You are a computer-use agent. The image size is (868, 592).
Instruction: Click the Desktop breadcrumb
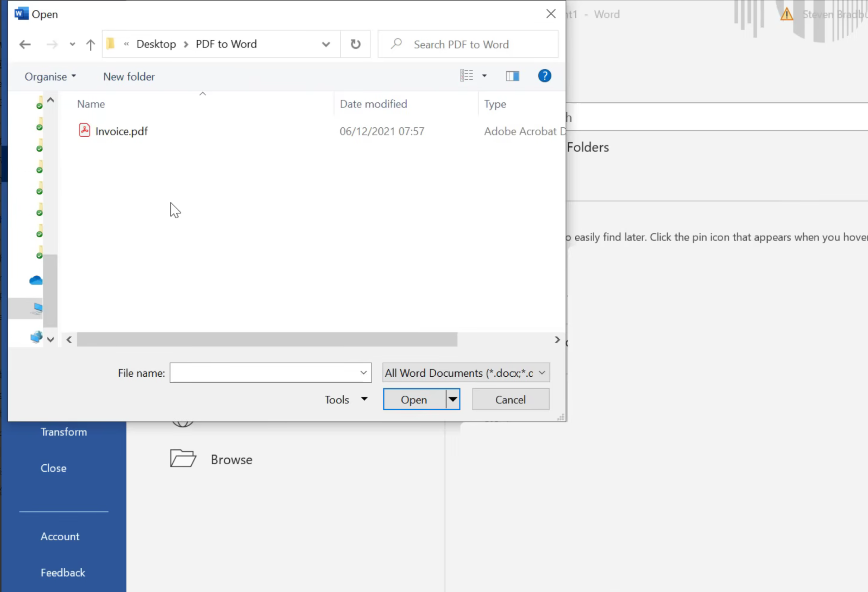156,44
